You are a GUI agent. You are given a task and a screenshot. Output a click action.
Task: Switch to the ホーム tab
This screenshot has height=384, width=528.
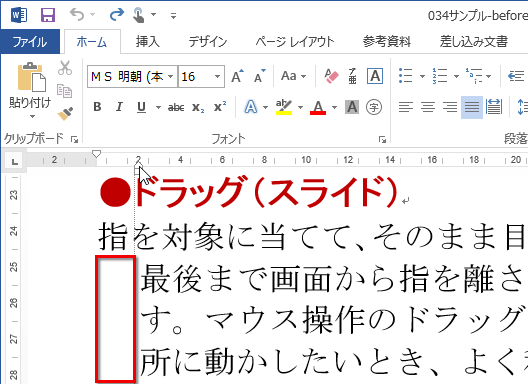click(92, 42)
